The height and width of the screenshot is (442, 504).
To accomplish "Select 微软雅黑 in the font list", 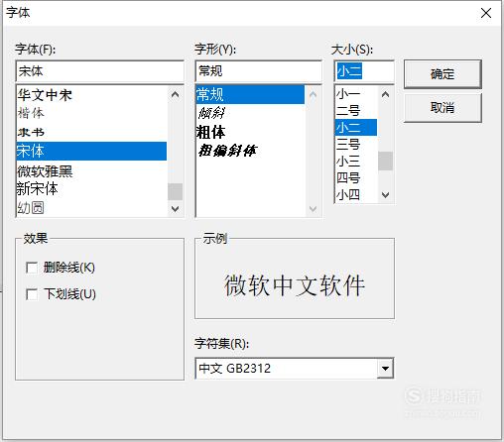I will click(x=91, y=170).
